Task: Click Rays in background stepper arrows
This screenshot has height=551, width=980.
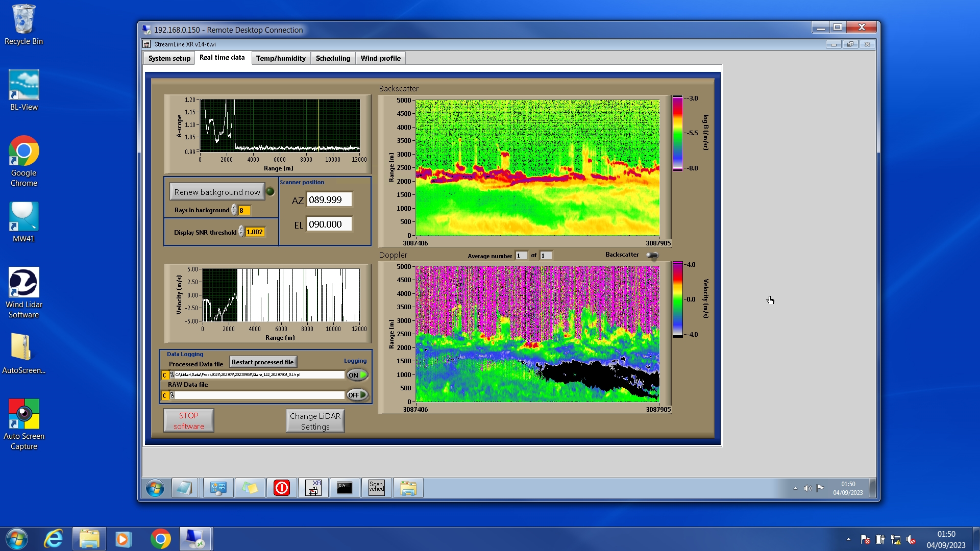Action: (x=234, y=210)
